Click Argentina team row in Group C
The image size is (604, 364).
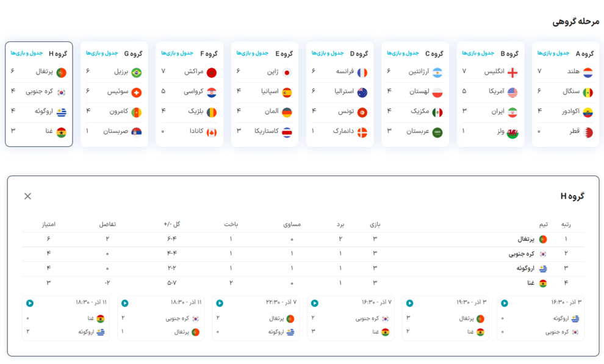click(x=415, y=73)
